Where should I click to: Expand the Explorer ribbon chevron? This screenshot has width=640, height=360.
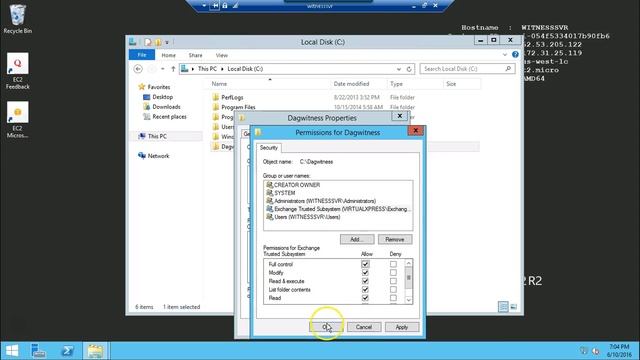click(505, 55)
